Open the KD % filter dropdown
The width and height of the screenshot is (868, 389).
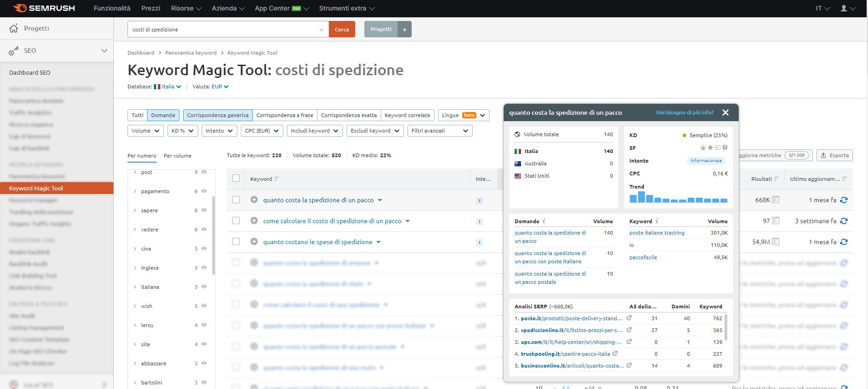(183, 131)
